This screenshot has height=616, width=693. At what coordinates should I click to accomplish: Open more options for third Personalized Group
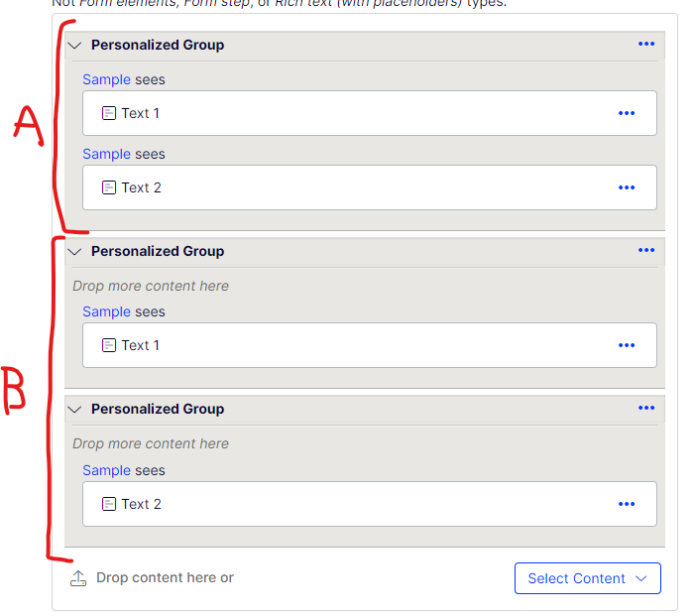(x=646, y=408)
